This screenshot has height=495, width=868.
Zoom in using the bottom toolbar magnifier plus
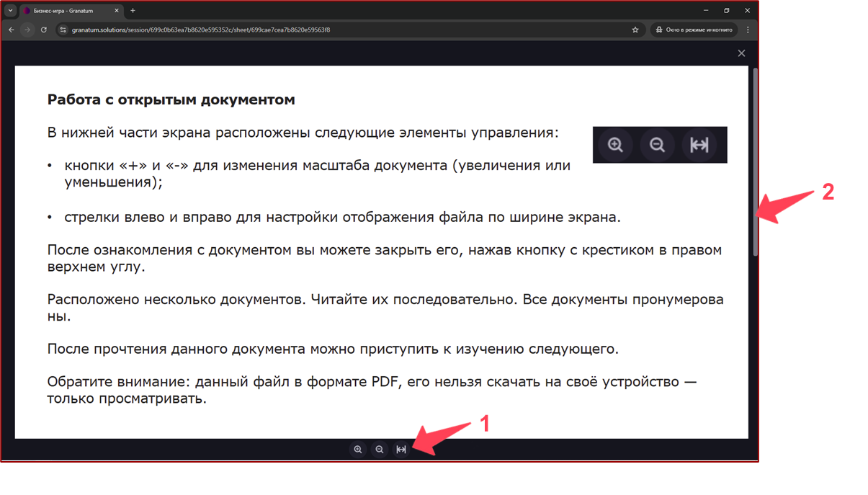358,450
